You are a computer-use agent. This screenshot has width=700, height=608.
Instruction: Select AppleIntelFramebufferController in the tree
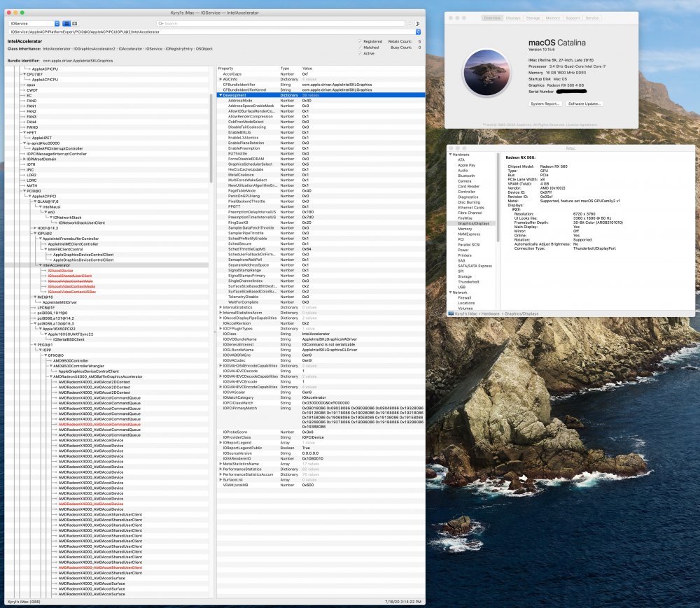[x=71, y=239]
